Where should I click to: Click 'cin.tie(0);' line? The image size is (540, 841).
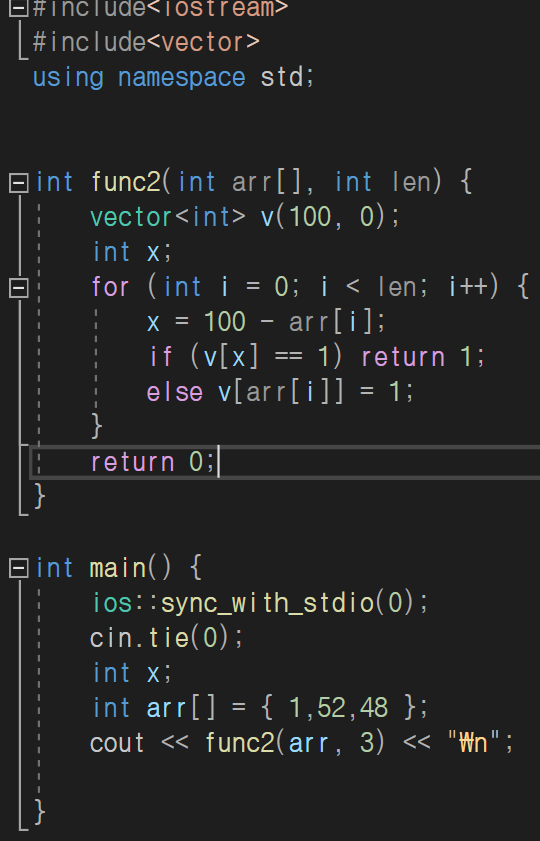pyautogui.click(x=167, y=638)
